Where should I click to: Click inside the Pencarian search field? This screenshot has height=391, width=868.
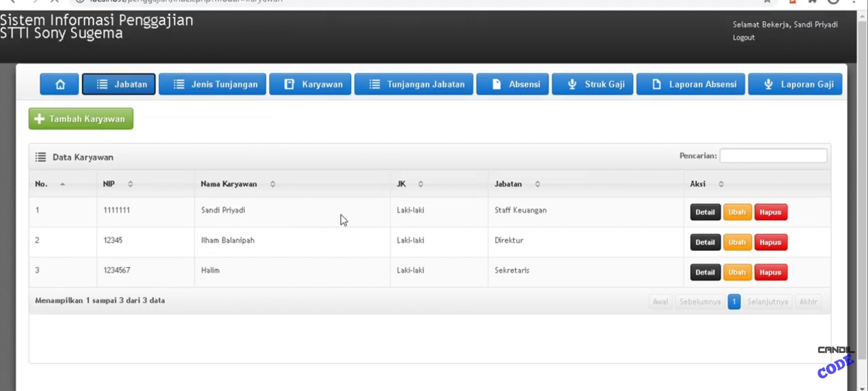(774, 156)
